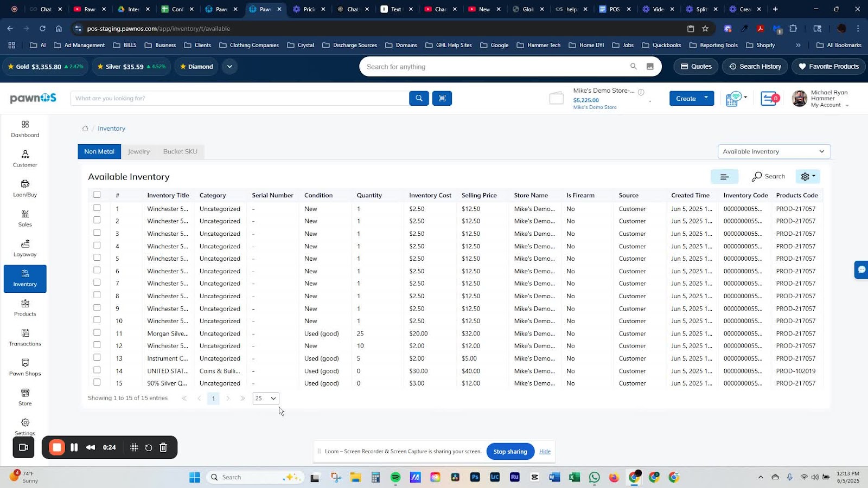
Task: Restart the Loom recording
Action: (x=149, y=447)
